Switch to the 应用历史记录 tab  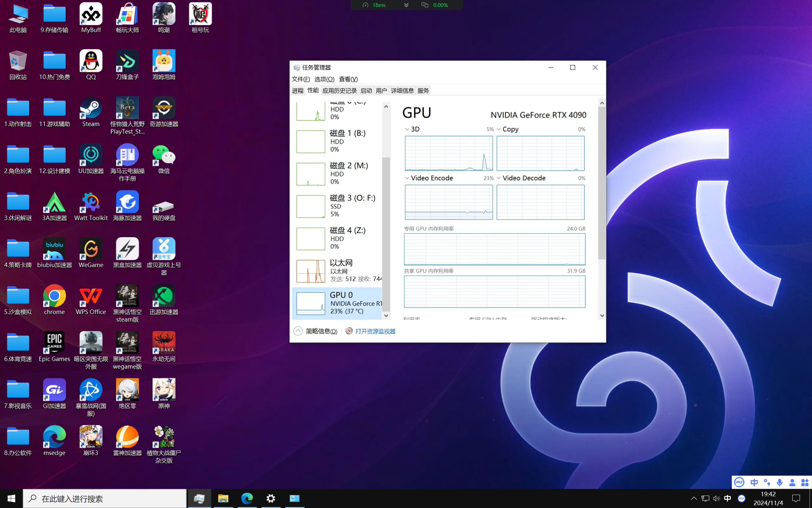point(340,91)
